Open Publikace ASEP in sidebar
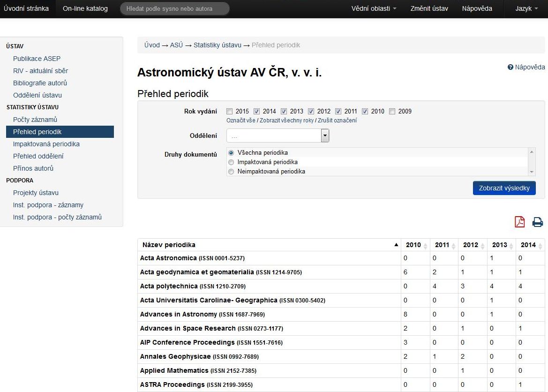This screenshot has width=548, height=392. [x=37, y=59]
